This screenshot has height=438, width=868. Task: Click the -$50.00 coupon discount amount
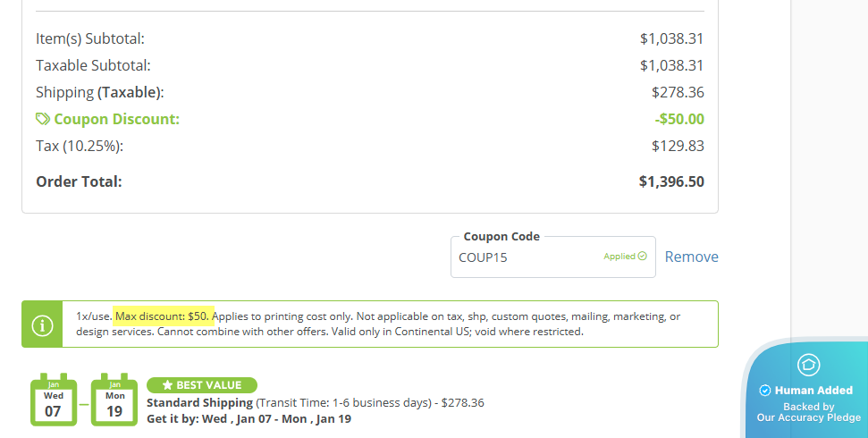coord(678,119)
